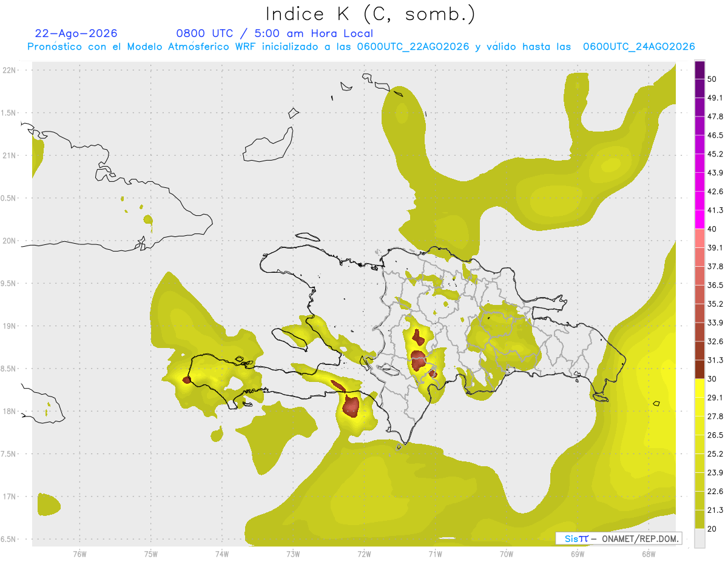The height and width of the screenshot is (562, 728).
Task: Pick the light gray swatch below 20
Action: pyautogui.click(x=699, y=538)
